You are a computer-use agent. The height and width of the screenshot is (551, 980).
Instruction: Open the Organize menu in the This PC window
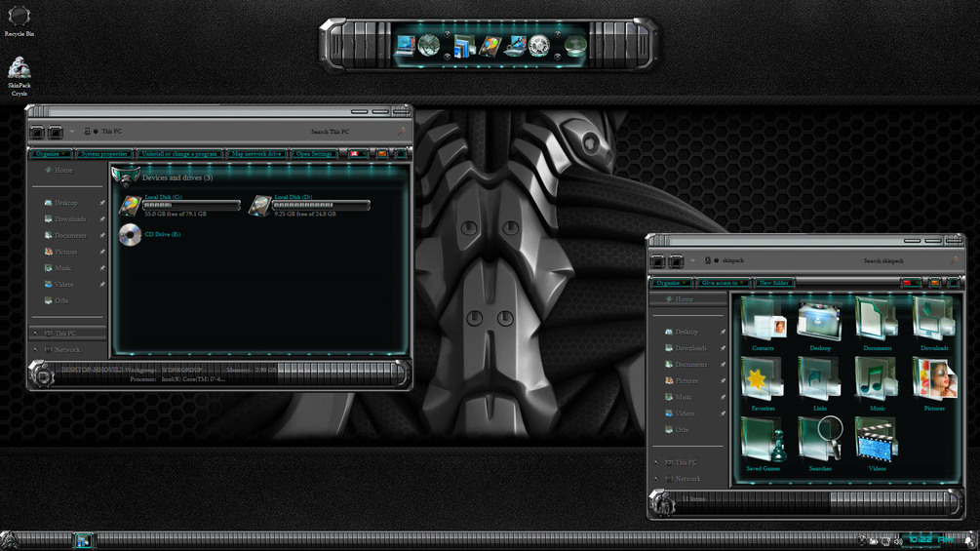(51, 154)
